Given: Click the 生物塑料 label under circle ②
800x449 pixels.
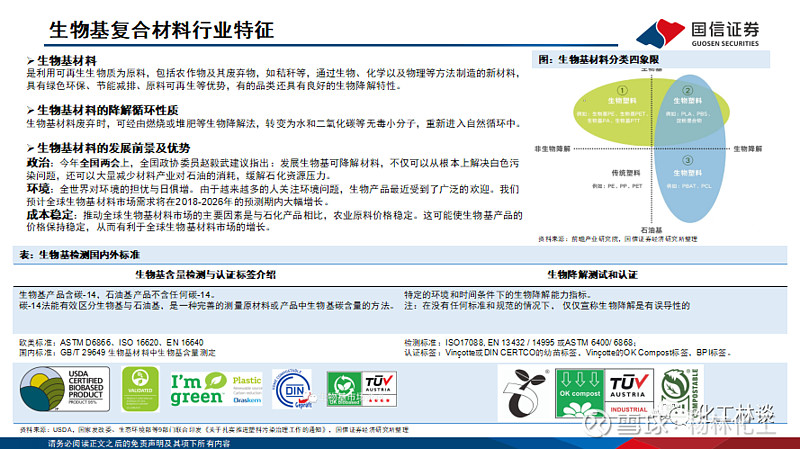Looking at the screenshot, I should pyautogui.click(x=687, y=101).
